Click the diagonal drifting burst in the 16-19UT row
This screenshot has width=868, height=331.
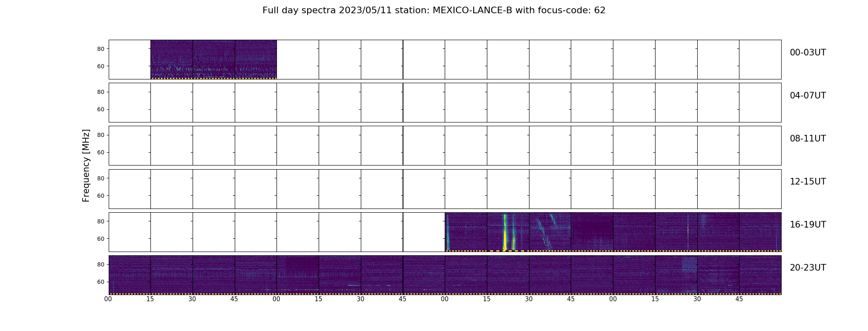pos(544,234)
